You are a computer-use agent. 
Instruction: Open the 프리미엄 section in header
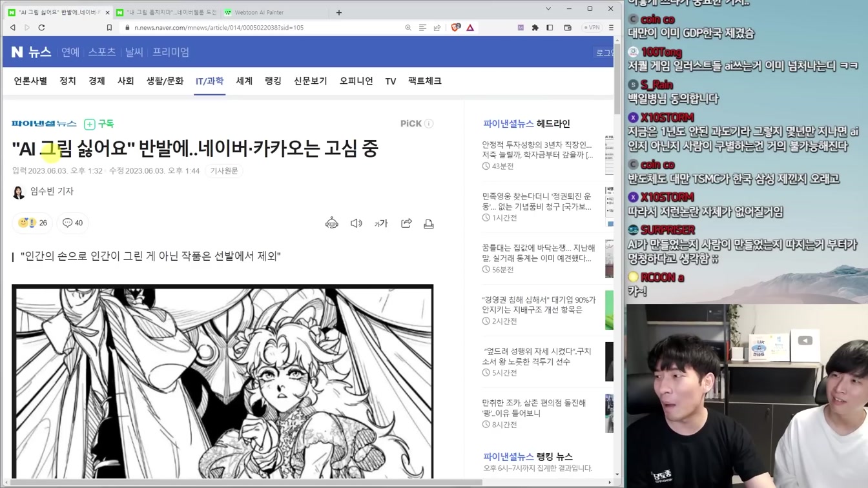pyautogui.click(x=171, y=52)
